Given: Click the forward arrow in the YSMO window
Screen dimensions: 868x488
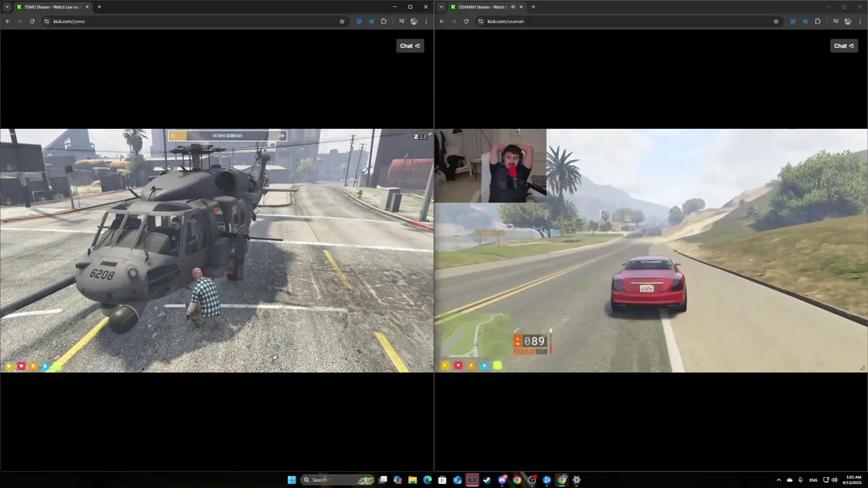Looking at the screenshot, I should (x=20, y=21).
